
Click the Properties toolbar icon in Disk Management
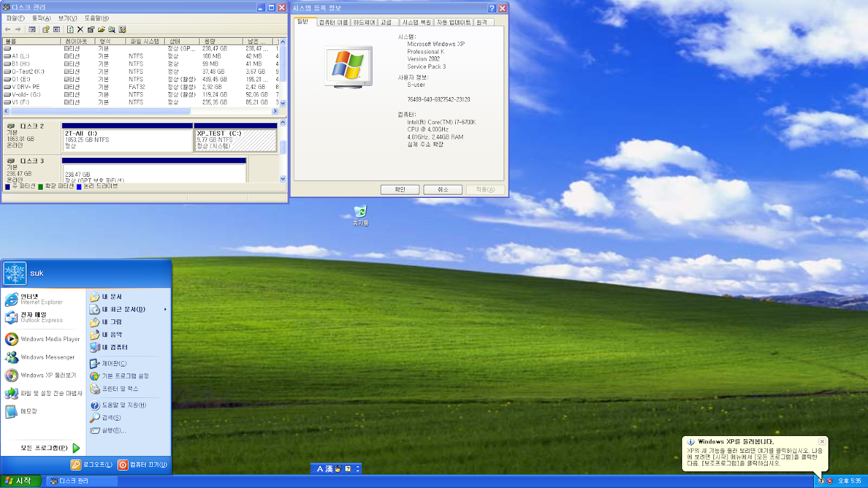tap(91, 29)
